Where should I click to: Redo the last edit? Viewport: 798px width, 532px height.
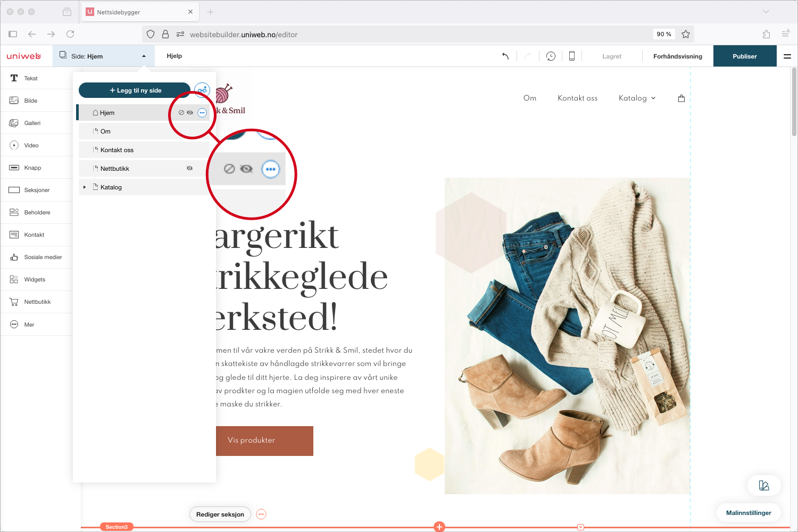point(528,56)
